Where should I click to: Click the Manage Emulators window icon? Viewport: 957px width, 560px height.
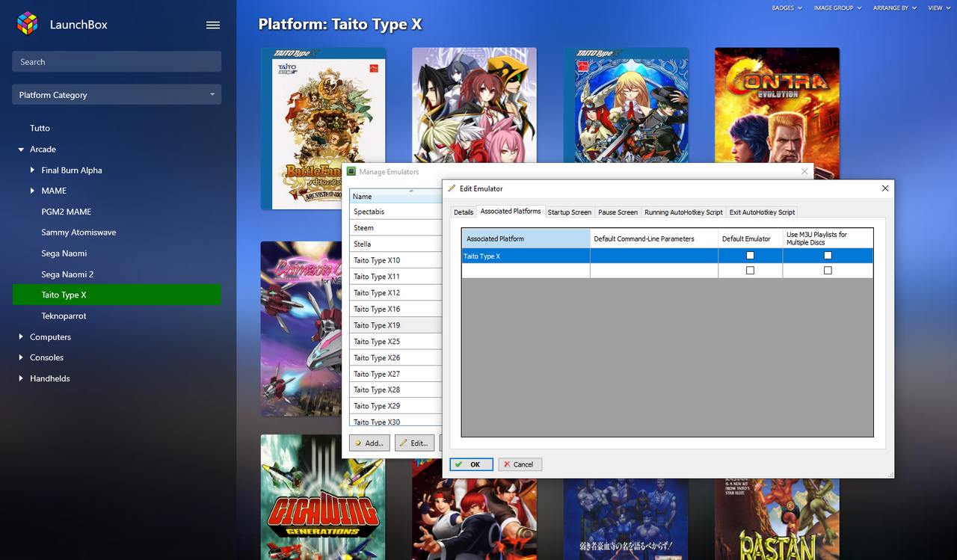(351, 171)
